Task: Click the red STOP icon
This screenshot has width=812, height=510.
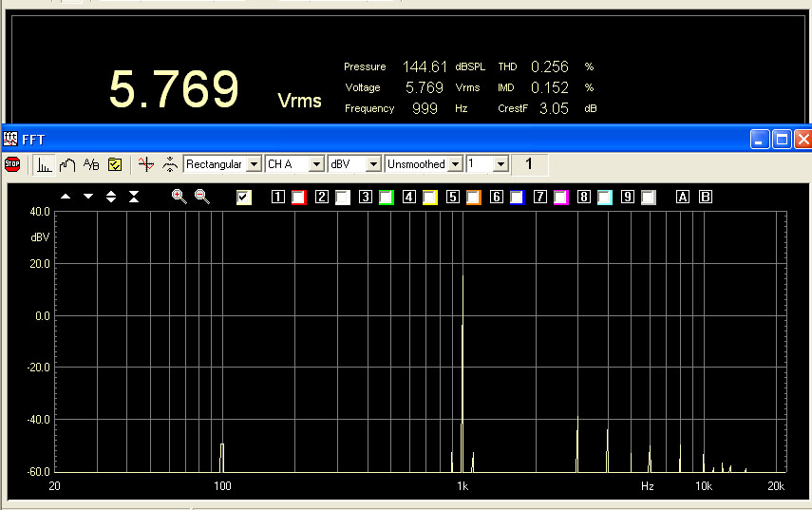Action: coord(12,164)
